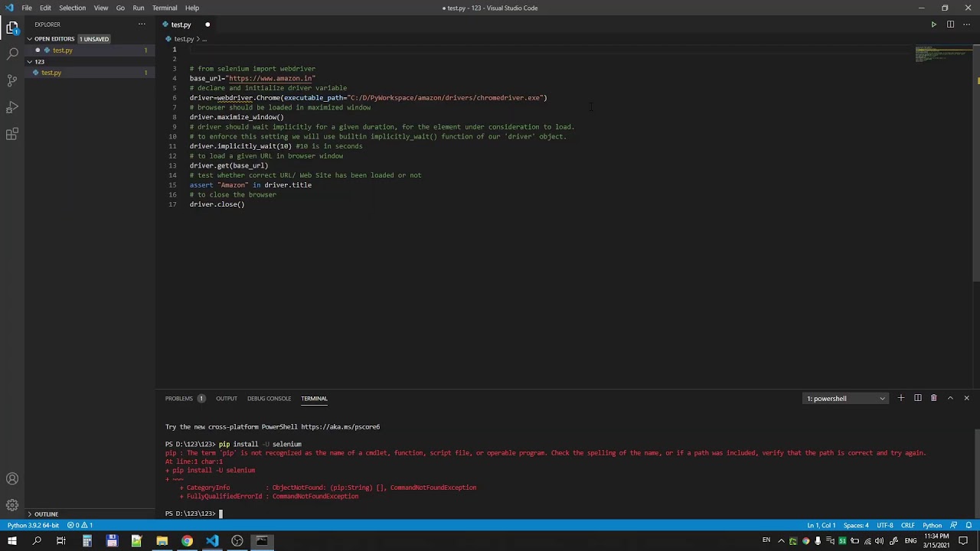Open the 1: powershell terminal dropdown
This screenshot has width=980, height=551.
pos(846,398)
